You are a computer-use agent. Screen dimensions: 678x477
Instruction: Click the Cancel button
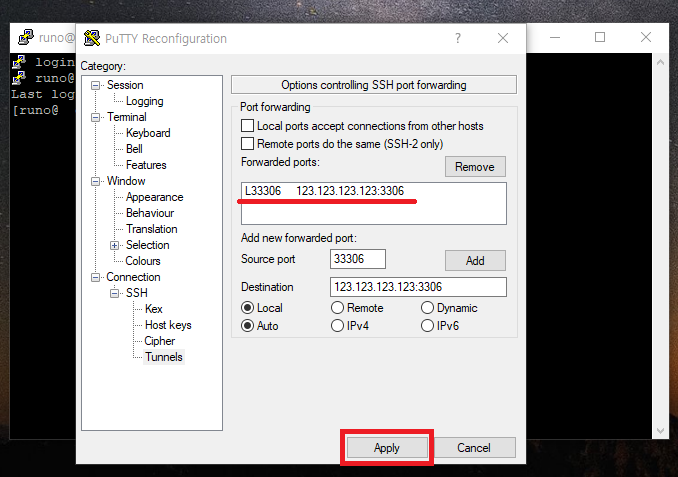coord(474,448)
